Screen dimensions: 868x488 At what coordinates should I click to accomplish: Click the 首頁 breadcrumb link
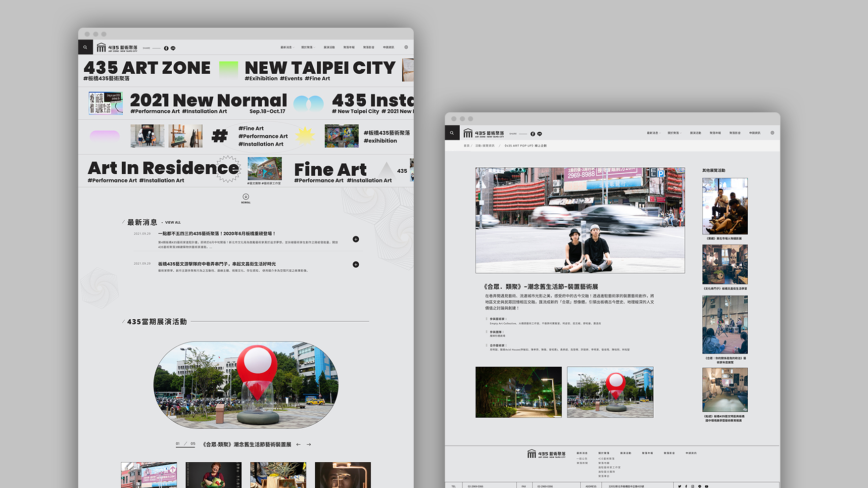pos(466,146)
